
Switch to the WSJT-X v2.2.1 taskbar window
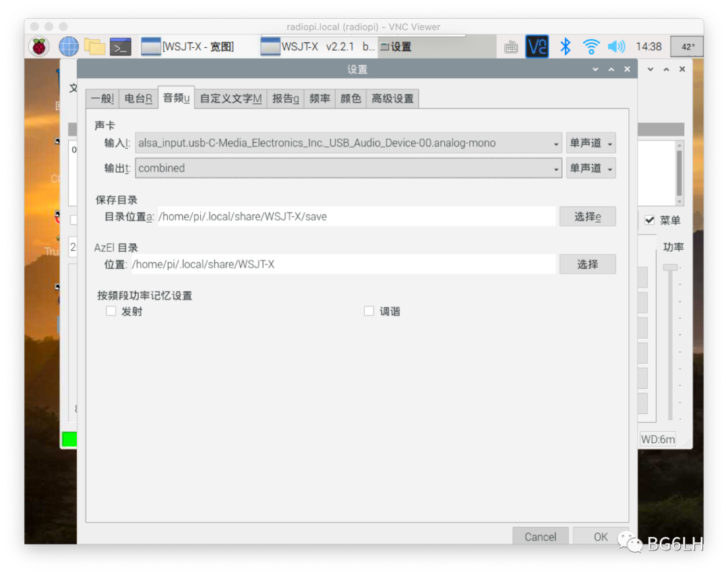tap(318, 47)
